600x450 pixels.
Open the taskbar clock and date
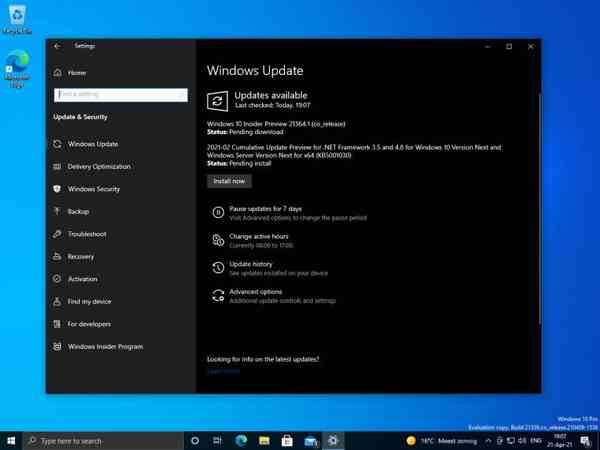tap(560, 441)
